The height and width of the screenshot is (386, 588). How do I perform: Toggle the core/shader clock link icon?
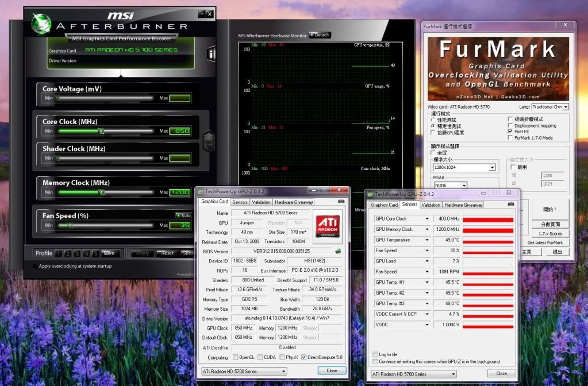209,141
